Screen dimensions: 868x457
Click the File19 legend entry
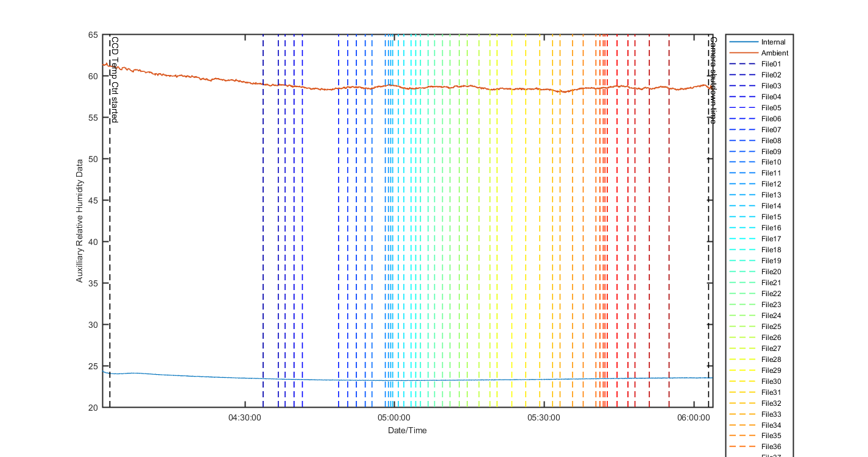coord(756,261)
